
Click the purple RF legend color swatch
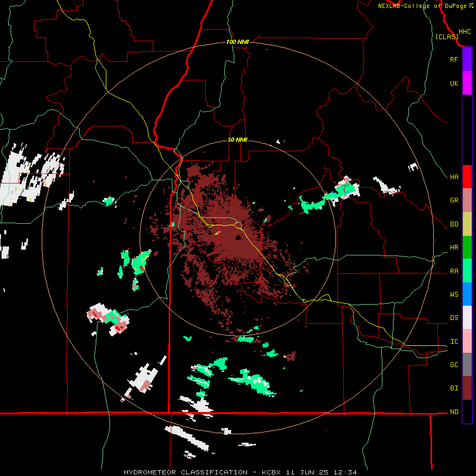tap(467, 59)
